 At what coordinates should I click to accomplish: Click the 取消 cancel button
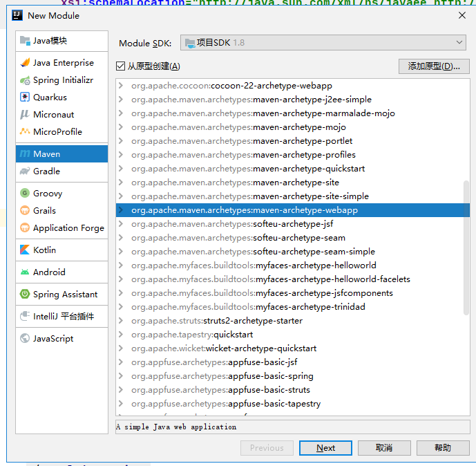pos(384,448)
